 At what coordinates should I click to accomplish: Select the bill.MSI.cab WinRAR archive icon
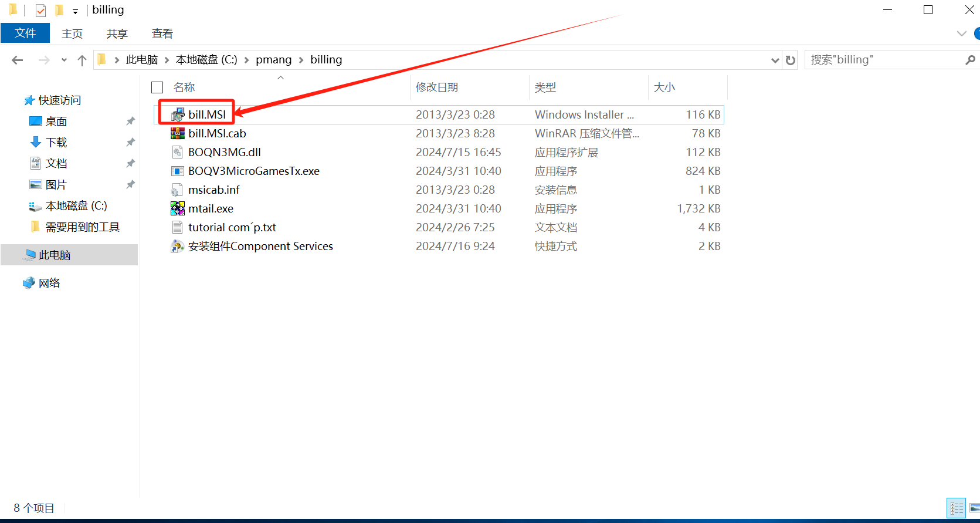coord(177,133)
